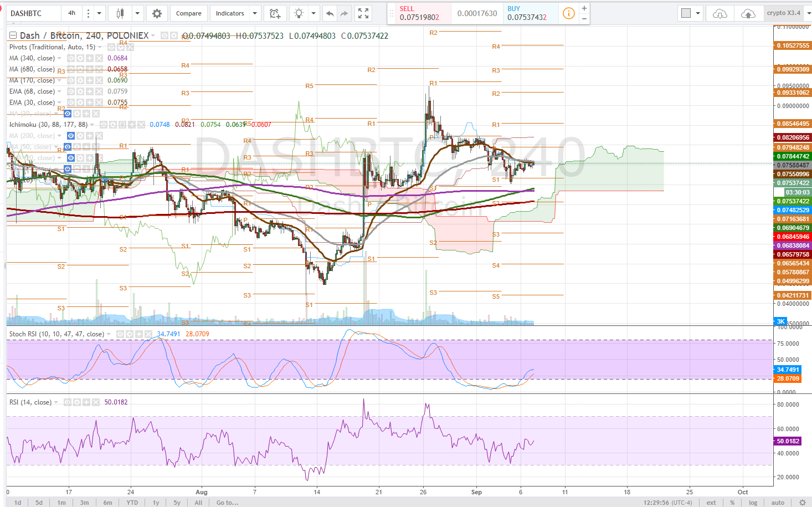Image resolution: width=812 pixels, height=507 pixels.
Task: Show the hidden MA (200, close) indicator
Action: coord(70,136)
